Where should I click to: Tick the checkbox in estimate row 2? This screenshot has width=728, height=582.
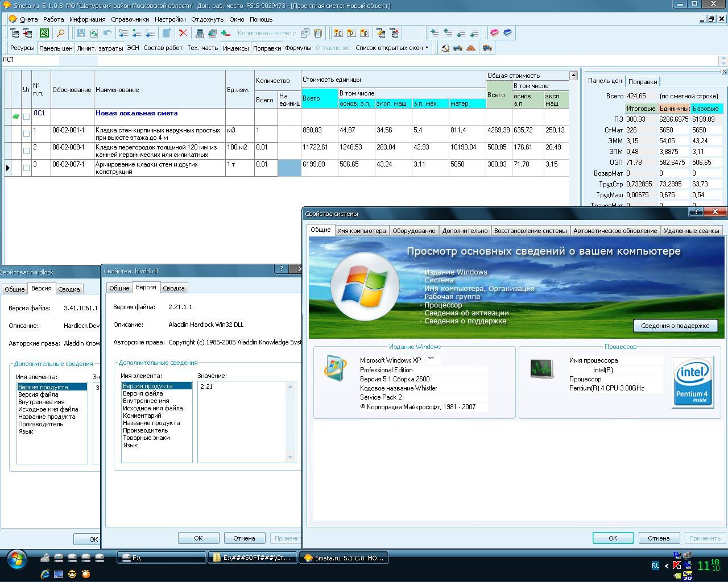click(26, 151)
